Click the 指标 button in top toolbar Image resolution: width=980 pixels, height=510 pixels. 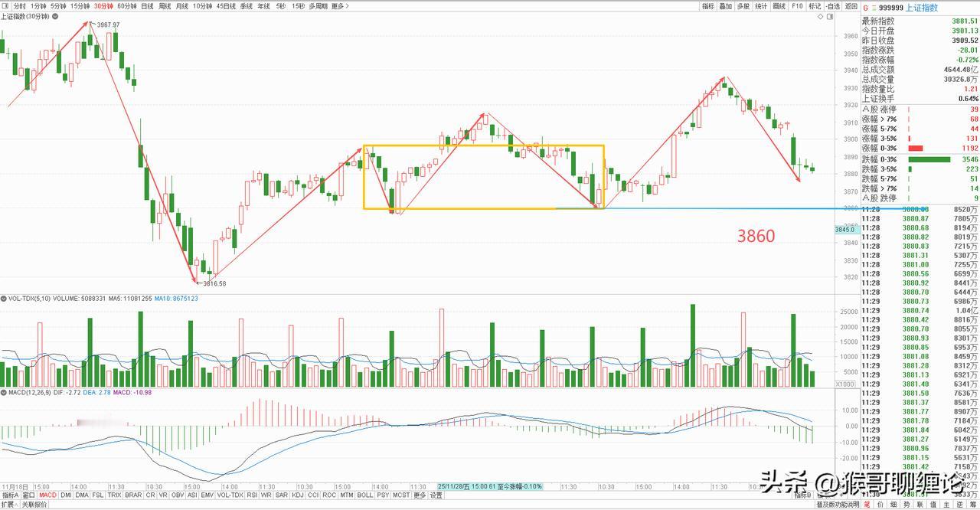click(x=708, y=6)
